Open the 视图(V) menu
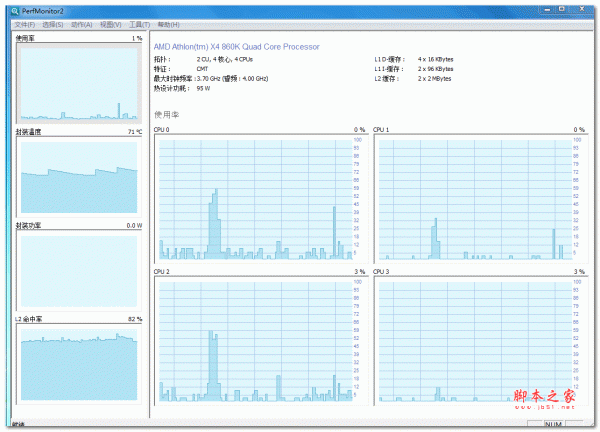This screenshot has width=600, height=432. pyautogui.click(x=111, y=25)
